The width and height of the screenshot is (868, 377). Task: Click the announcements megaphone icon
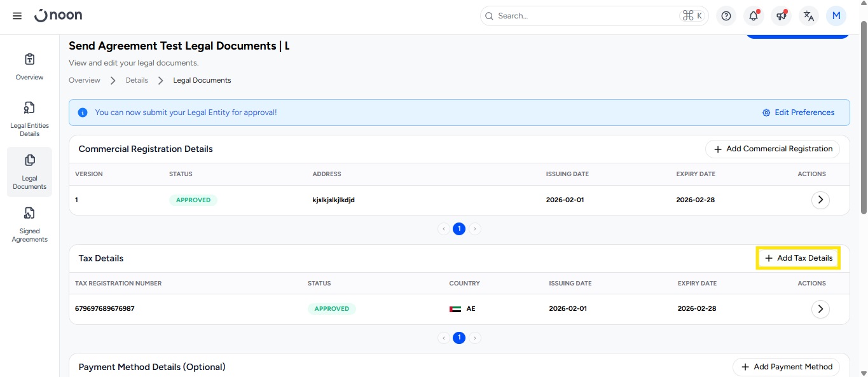click(781, 16)
